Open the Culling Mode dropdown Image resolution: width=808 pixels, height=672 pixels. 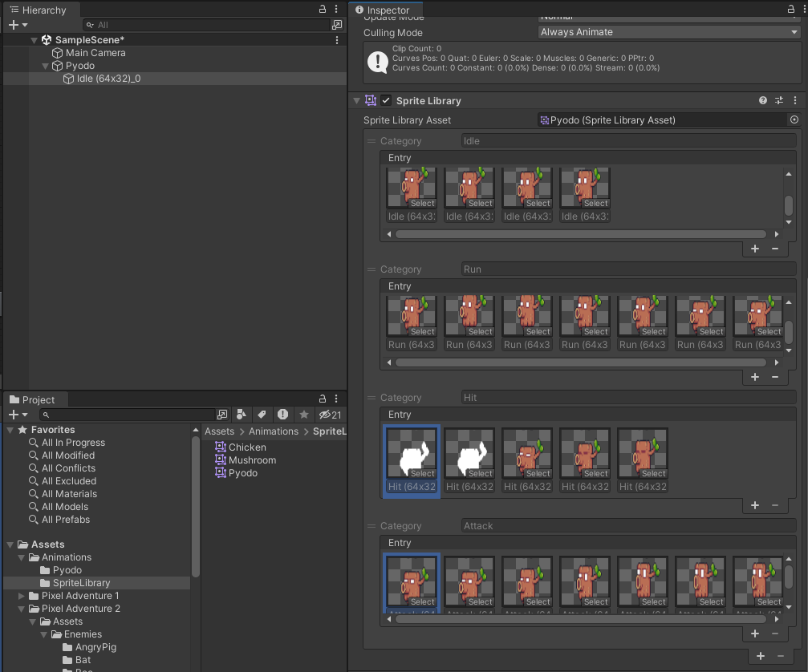pyautogui.click(x=669, y=32)
